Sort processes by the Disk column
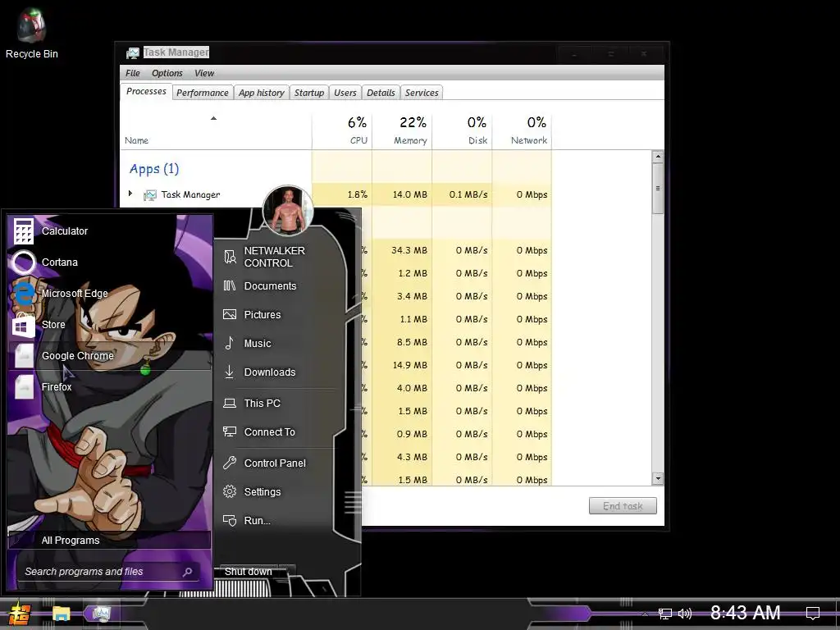 point(462,130)
